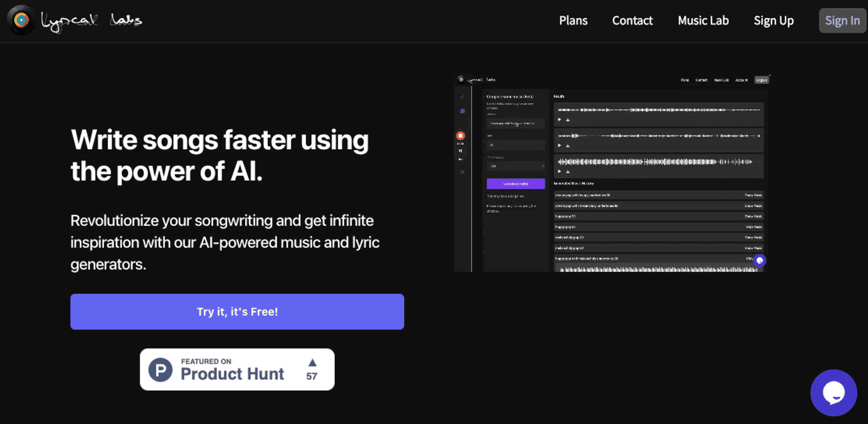
Task: Click the Sign In button
Action: click(842, 20)
